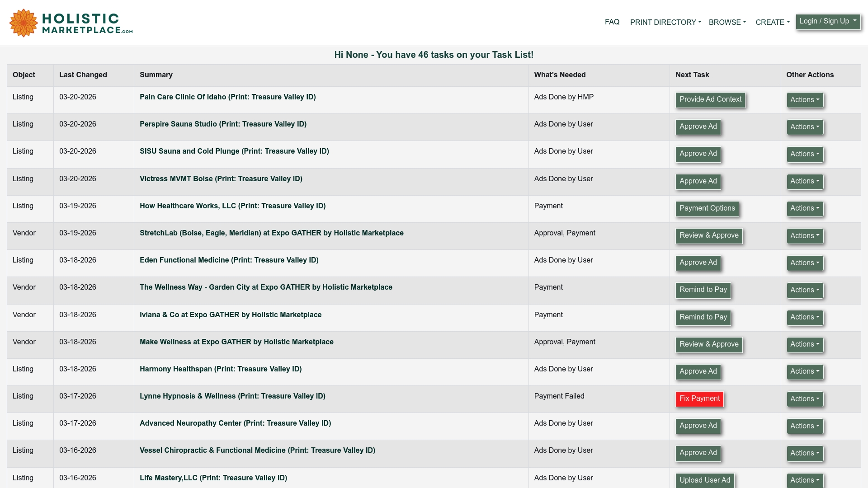The image size is (868, 488).
Task: Click Upload User Ad for Life Mastery,LLC
Action: click(x=704, y=480)
